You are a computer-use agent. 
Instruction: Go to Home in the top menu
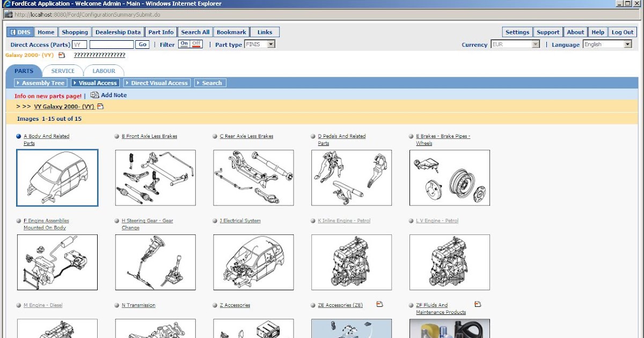point(46,32)
